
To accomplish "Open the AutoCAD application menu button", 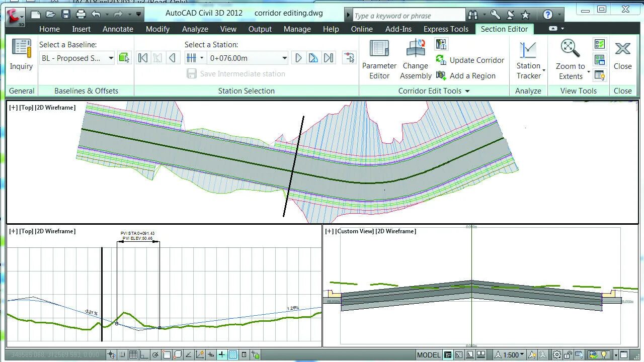I will 15,16.
